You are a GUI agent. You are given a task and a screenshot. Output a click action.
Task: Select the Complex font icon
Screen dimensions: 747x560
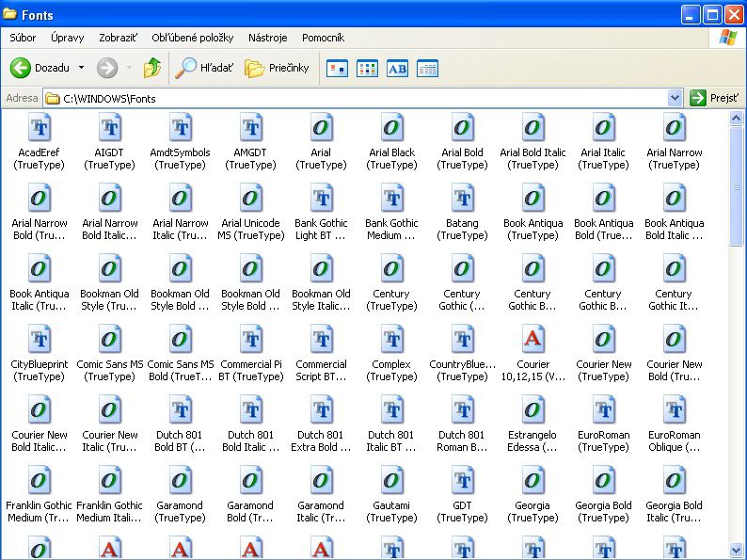click(392, 339)
